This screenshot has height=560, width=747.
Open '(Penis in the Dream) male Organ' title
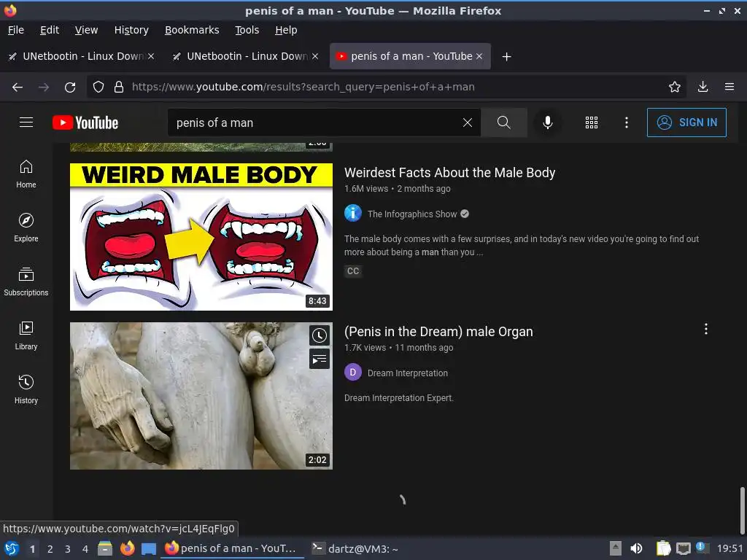point(438,332)
